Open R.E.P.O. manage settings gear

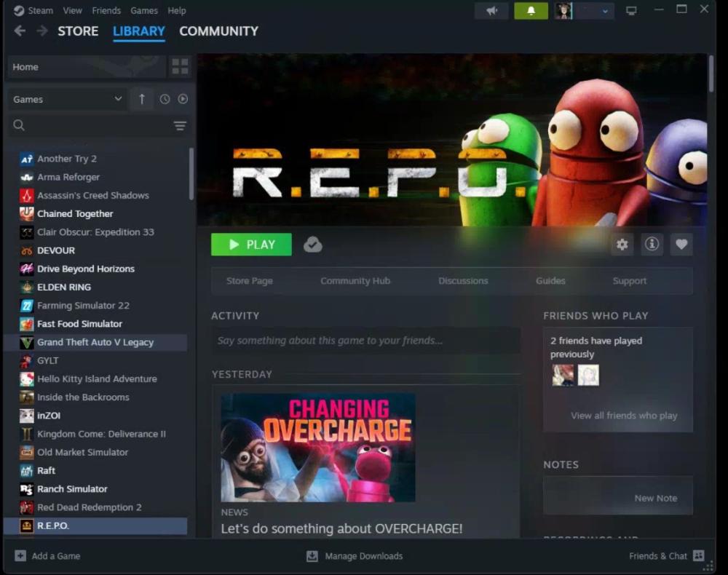pyautogui.click(x=622, y=244)
